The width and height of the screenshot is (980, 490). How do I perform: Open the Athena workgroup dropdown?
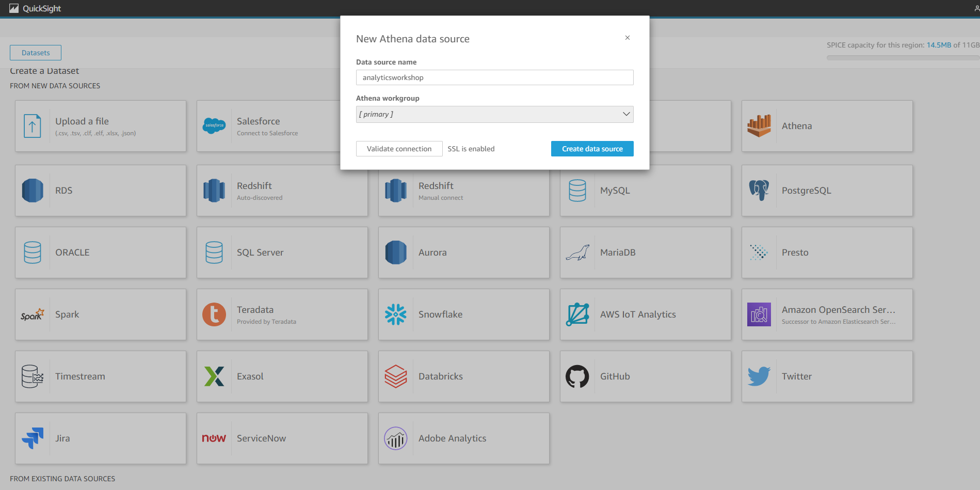pos(494,114)
